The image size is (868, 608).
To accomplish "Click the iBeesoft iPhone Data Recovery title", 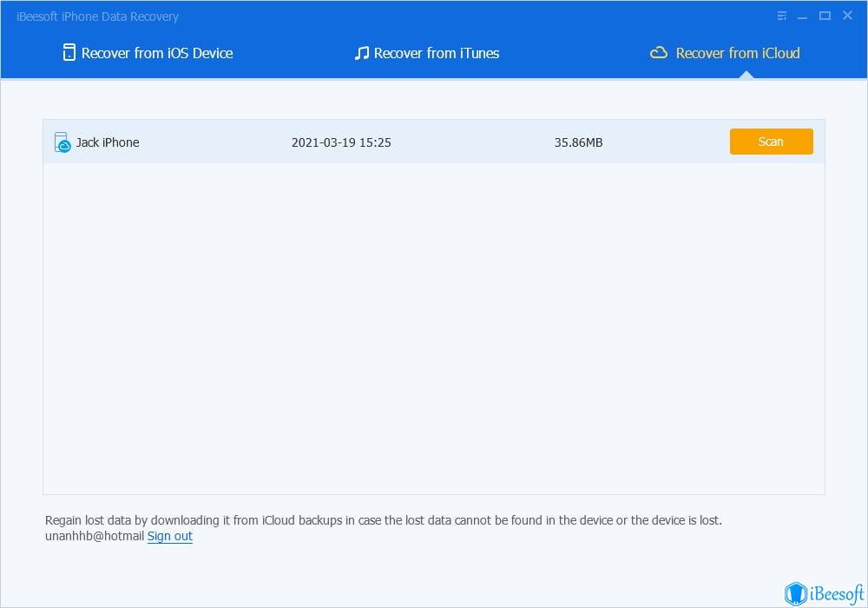I will [97, 17].
